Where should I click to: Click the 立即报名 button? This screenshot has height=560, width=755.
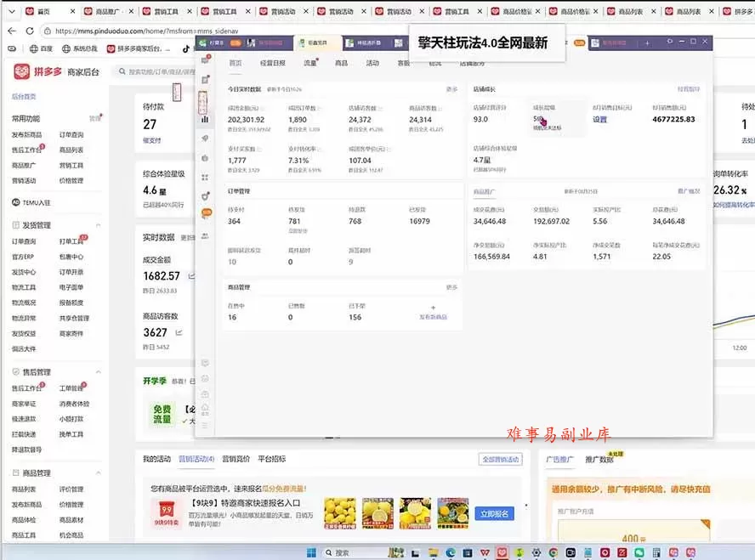495,514
